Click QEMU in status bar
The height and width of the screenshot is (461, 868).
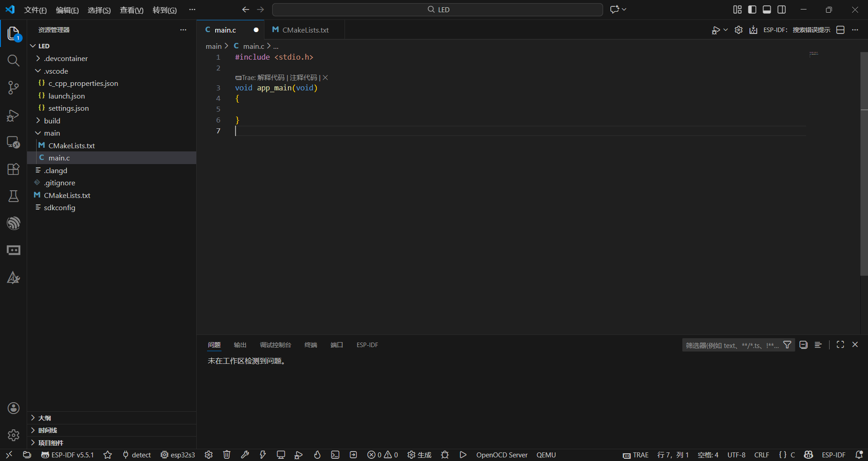tap(546, 455)
